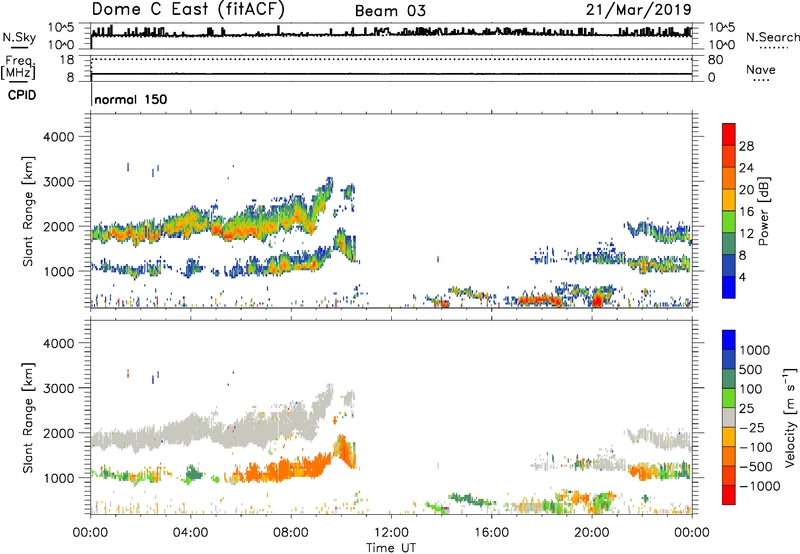The width and height of the screenshot is (800, 554).
Task: Click the blue bottom of Power color bar
Action: tap(729, 287)
